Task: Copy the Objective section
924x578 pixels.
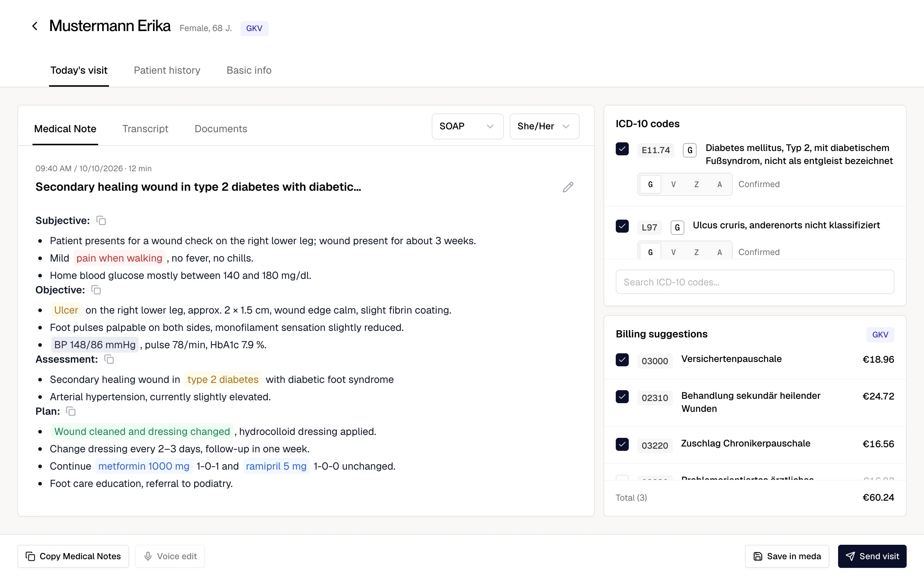Action: 96,290
